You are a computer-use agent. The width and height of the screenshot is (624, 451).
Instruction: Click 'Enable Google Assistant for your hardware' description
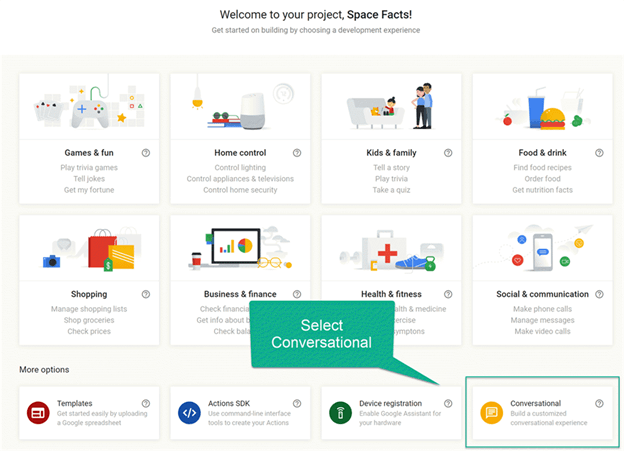[x=400, y=418]
